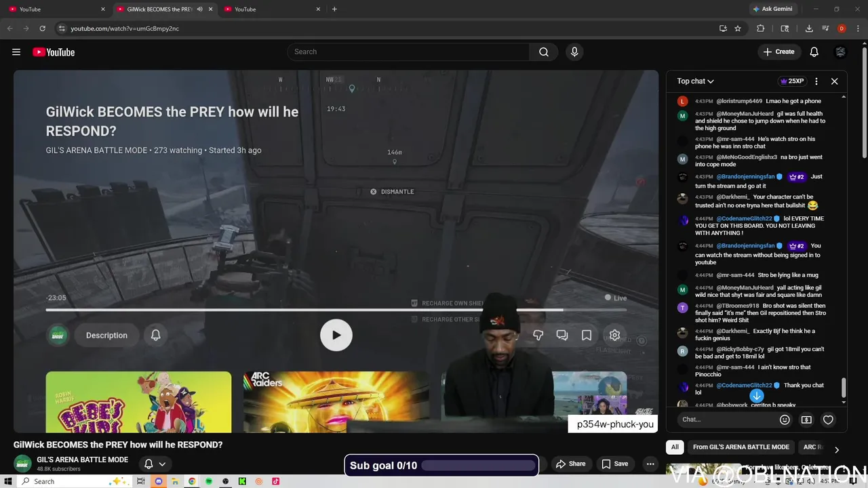Screen dimensions: 868x488
Task: Click the search magnifier button
Action: click(x=544, y=52)
